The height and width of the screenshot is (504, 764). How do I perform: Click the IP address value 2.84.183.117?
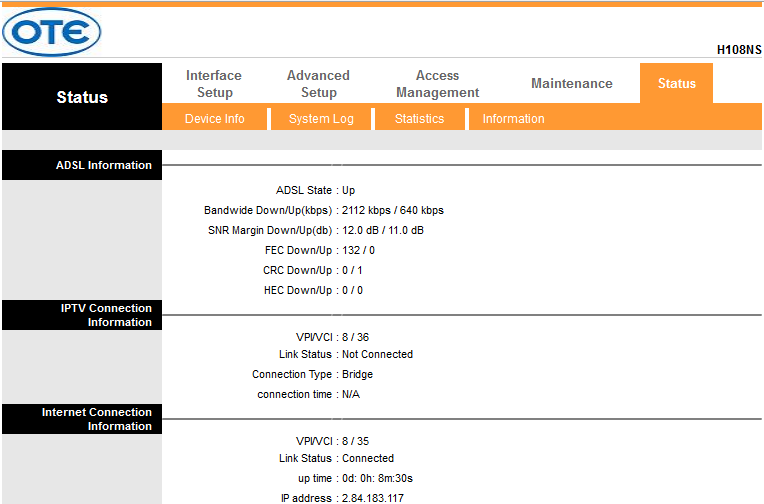coord(373,498)
